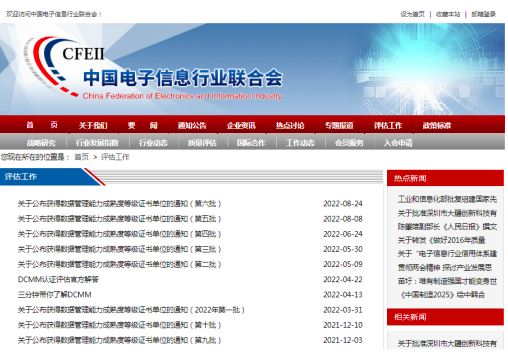This screenshot has width=508, height=360.
Task: Click the 中国电子信息行业联合会 banner title
Action: [183, 78]
